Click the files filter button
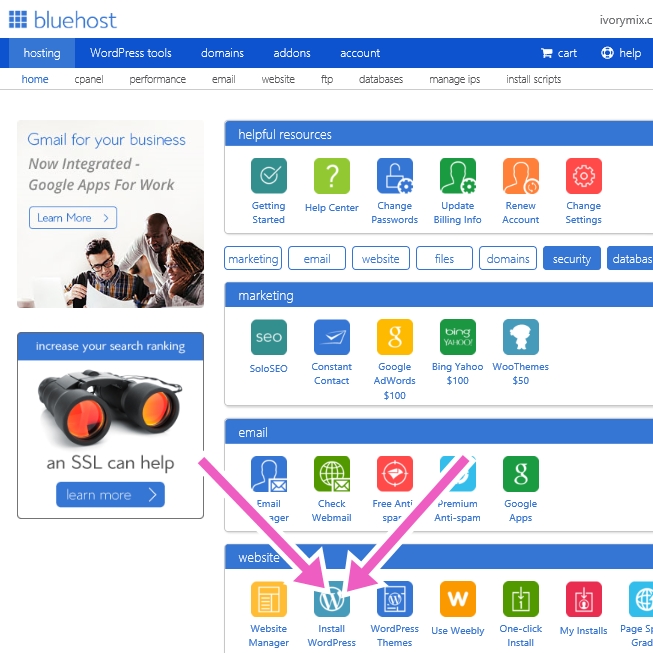This screenshot has width=653, height=653. point(444,258)
